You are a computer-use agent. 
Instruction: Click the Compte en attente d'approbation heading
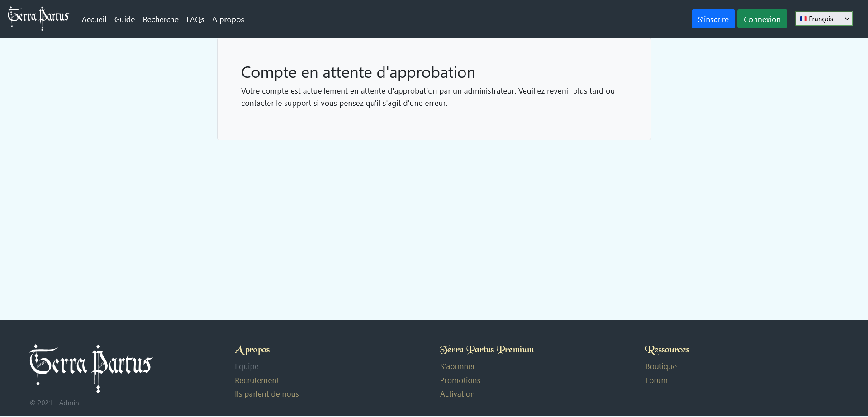[358, 72]
